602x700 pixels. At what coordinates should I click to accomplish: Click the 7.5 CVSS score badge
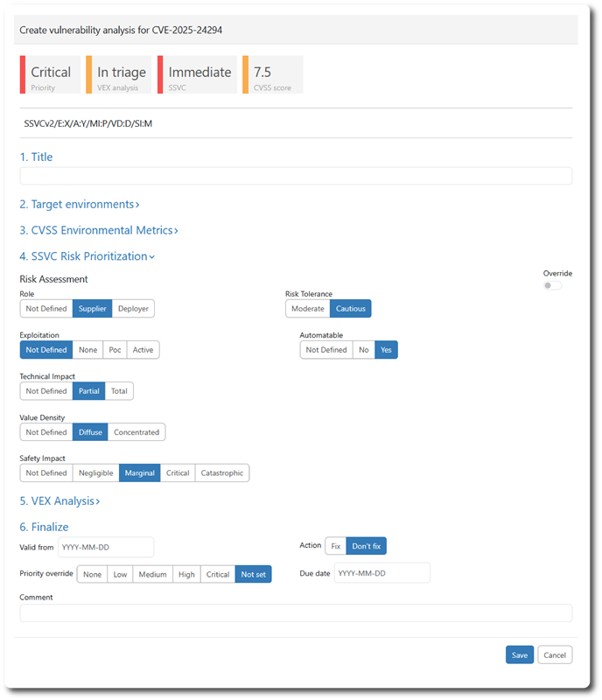[x=272, y=74]
